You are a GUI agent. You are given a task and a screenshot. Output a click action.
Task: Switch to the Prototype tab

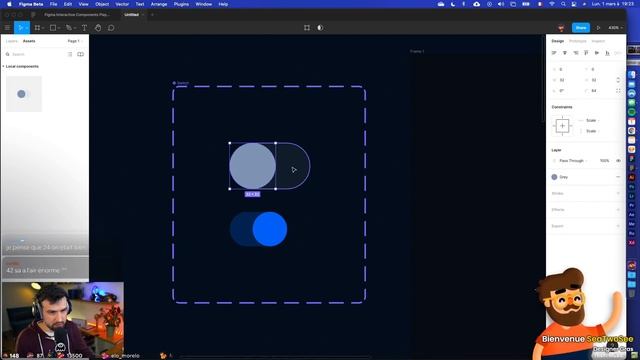pyautogui.click(x=578, y=41)
